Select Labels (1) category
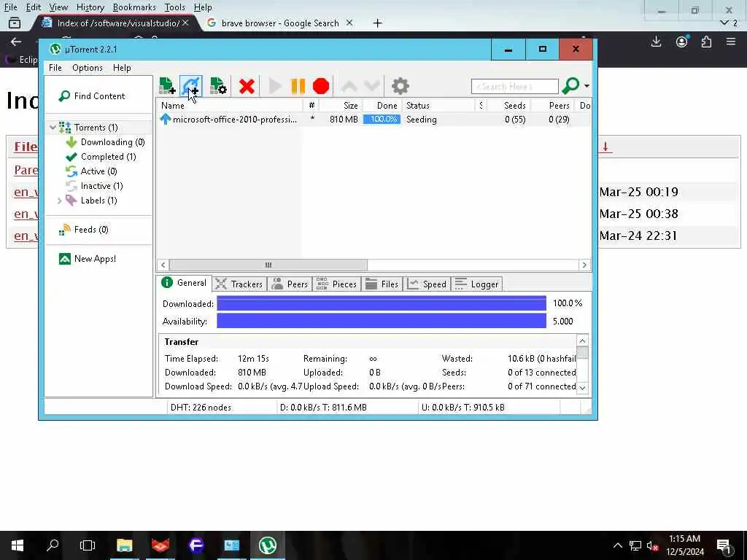This screenshot has width=747, height=560. coord(91,201)
